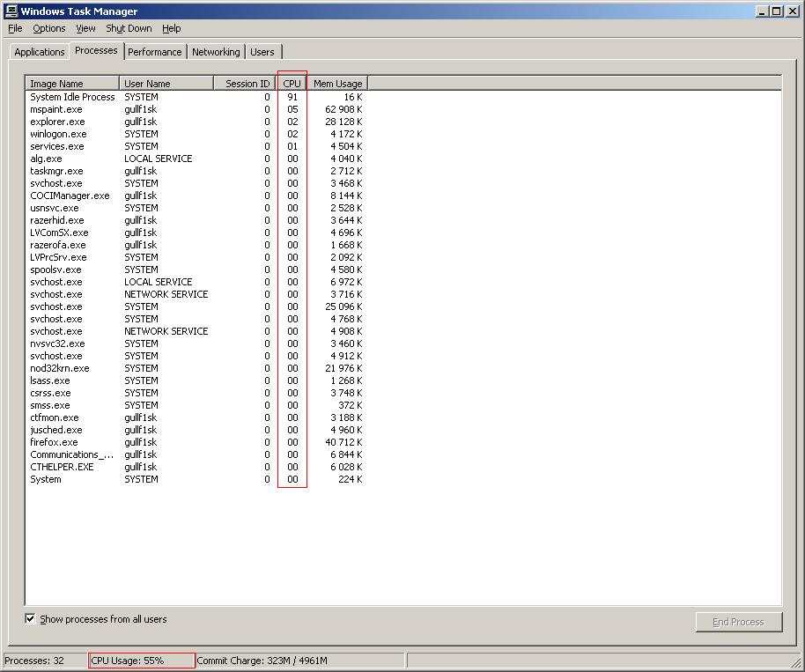
Task: Select the smss.exe process
Action: point(196,405)
